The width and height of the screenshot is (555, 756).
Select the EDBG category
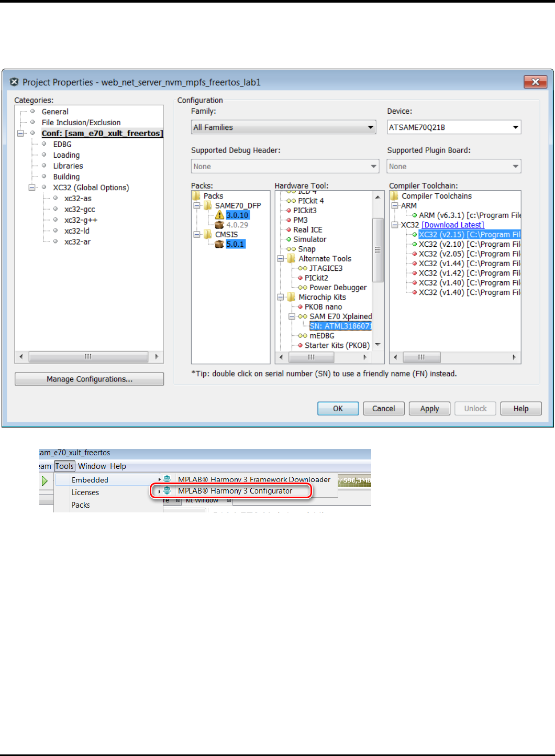click(x=62, y=144)
